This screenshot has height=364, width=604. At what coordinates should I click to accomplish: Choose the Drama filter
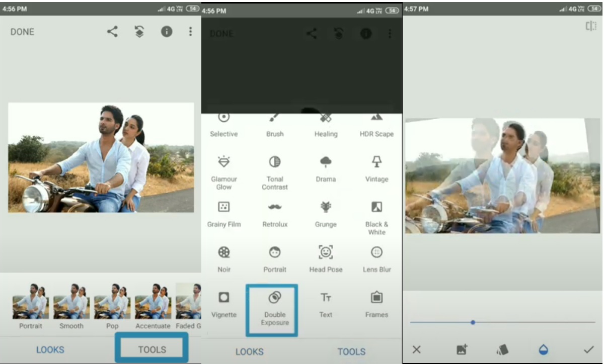(x=326, y=168)
